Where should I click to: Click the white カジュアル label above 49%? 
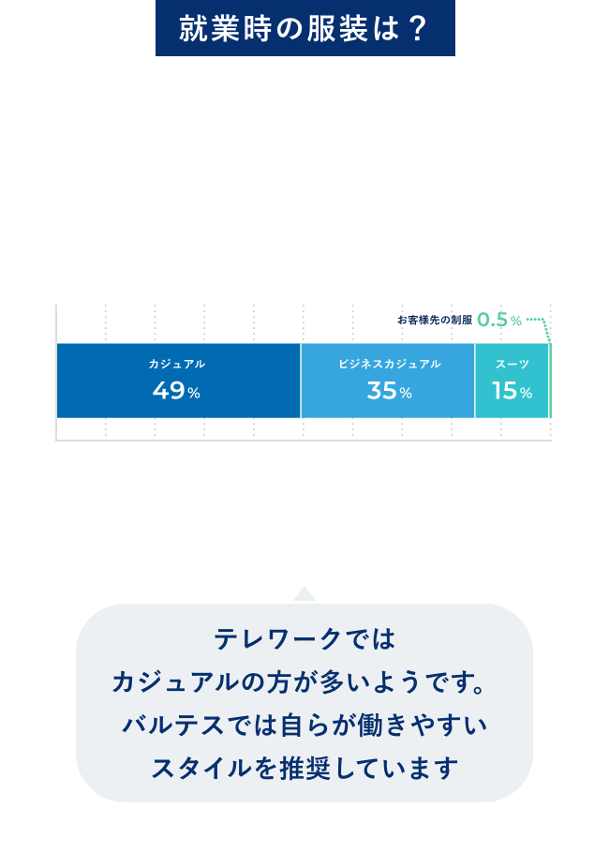click(176, 364)
